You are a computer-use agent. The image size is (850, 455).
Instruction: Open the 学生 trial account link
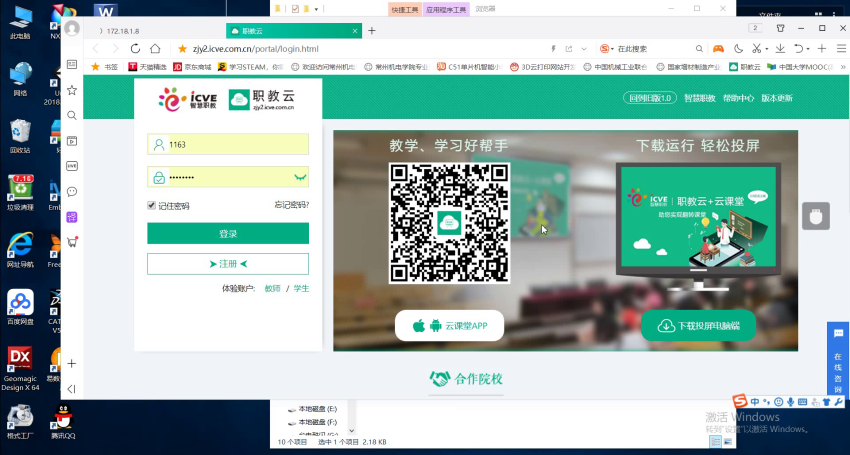click(301, 289)
